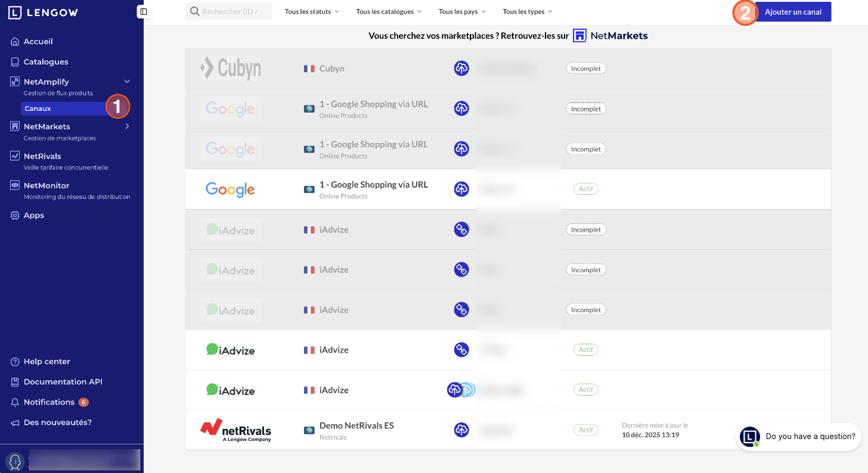Screen dimensions: 868x473
Task: Open the Tous les pays filter dropdown
Action: click(x=462, y=11)
